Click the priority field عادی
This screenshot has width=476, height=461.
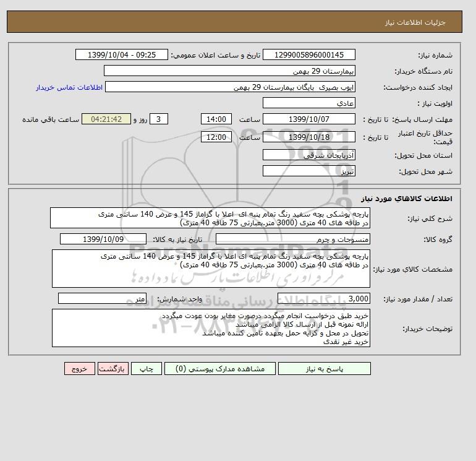tap(308, 103)
